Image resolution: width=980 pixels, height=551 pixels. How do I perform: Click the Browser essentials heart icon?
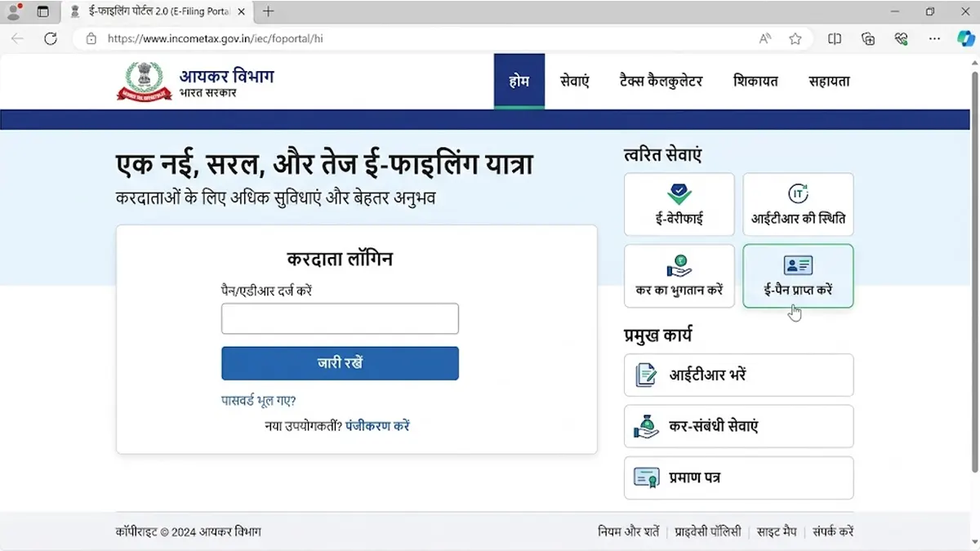pyautogui.click(x=902, y=38)
